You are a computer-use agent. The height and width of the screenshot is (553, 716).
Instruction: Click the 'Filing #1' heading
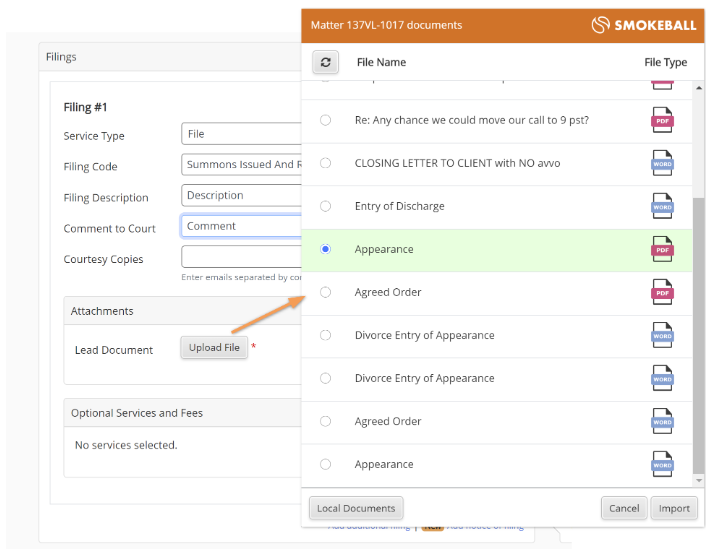pos(85,107)
